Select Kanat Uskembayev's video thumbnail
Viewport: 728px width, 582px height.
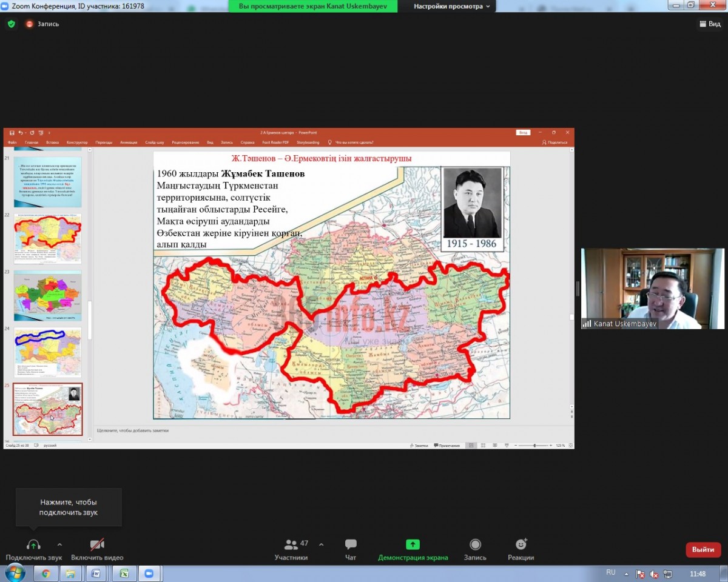pos(652,288)
